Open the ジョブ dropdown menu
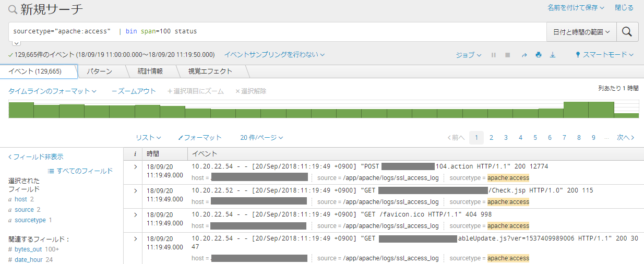The width and height of the screenshot is (644, 264). click(x=468, y=55)
